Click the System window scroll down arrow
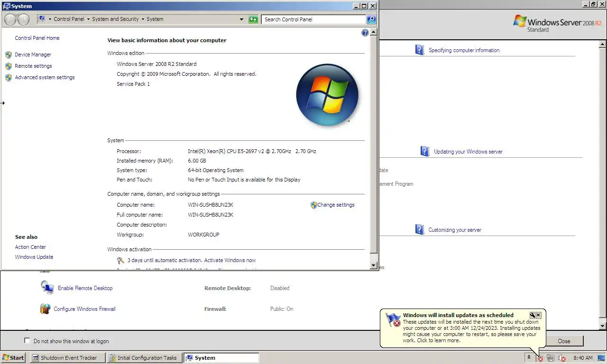The width and height of the screenshot is (607, 364). [x=374, y=265]
